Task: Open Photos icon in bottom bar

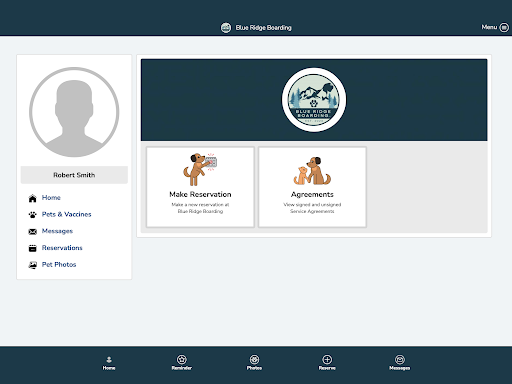Action: pyautogui.click(x=254, y=359)
